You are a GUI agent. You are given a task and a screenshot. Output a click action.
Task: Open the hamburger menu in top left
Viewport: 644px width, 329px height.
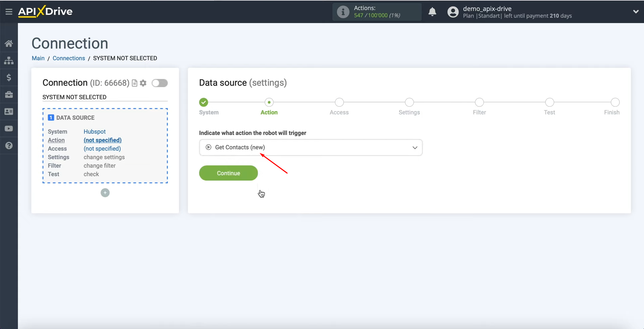(x=9, y=11)
